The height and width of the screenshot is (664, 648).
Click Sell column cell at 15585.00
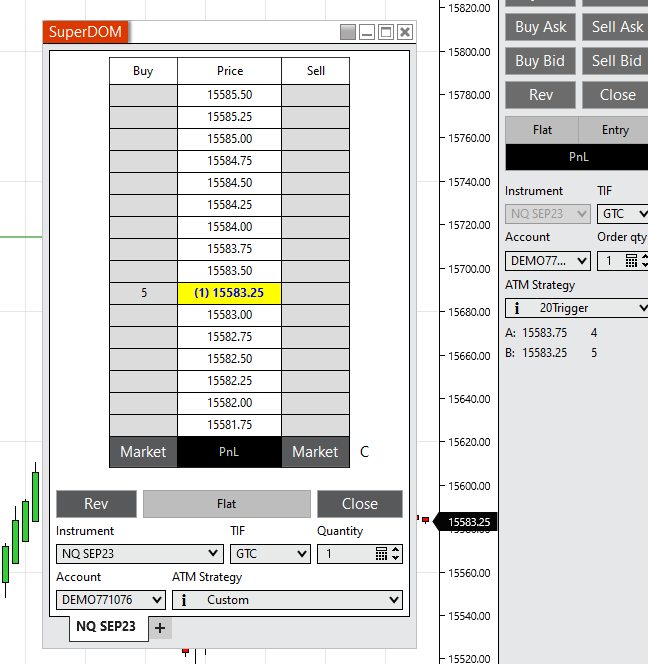click(x=316, y=139)
